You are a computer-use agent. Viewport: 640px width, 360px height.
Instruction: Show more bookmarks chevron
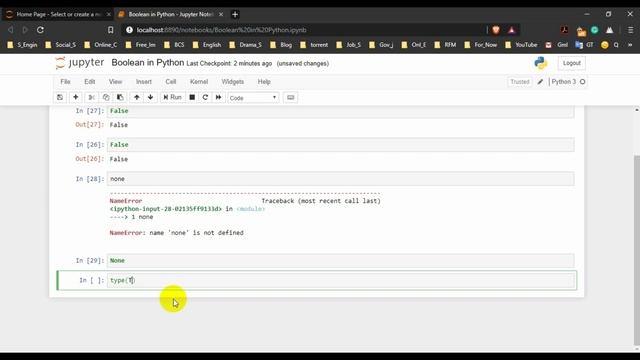point(630,45)
